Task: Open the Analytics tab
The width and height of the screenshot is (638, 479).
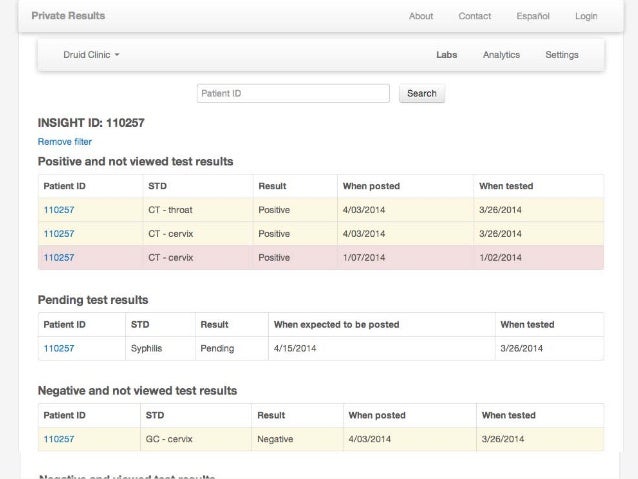Action: click(x=501, y=55)
